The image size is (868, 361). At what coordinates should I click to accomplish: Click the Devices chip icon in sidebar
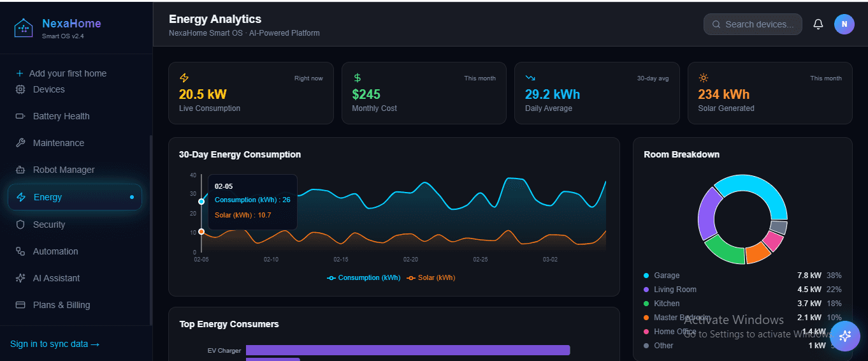click(20, 90)
